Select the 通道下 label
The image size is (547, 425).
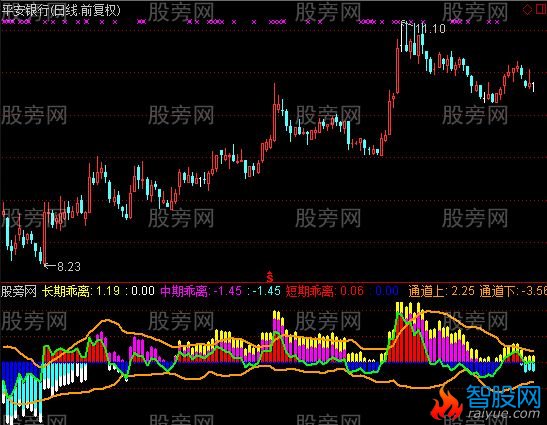[x=497, y=291]
